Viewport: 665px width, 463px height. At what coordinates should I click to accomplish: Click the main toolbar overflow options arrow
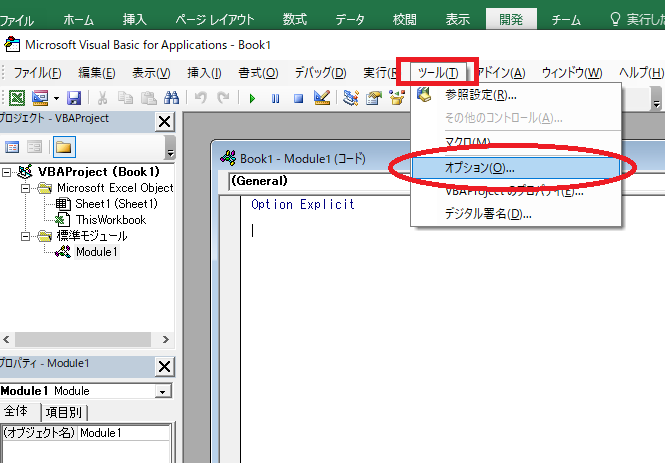pos(656,98)
